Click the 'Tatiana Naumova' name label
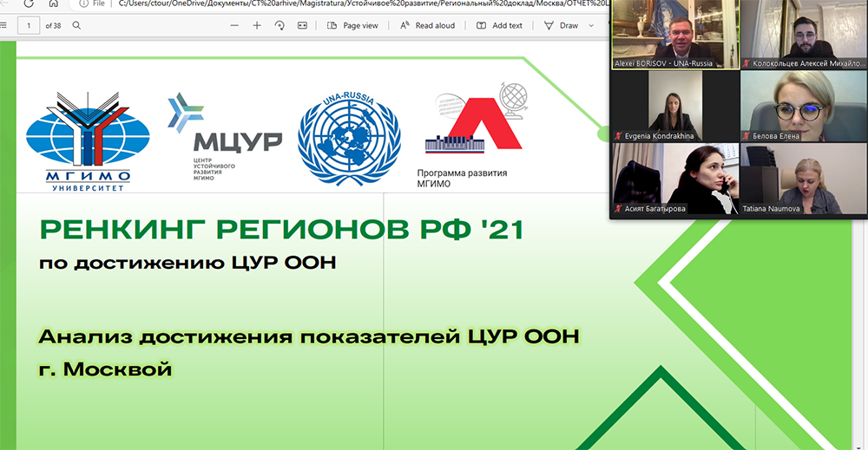868x450 pixels. click(x=771, y=208)
